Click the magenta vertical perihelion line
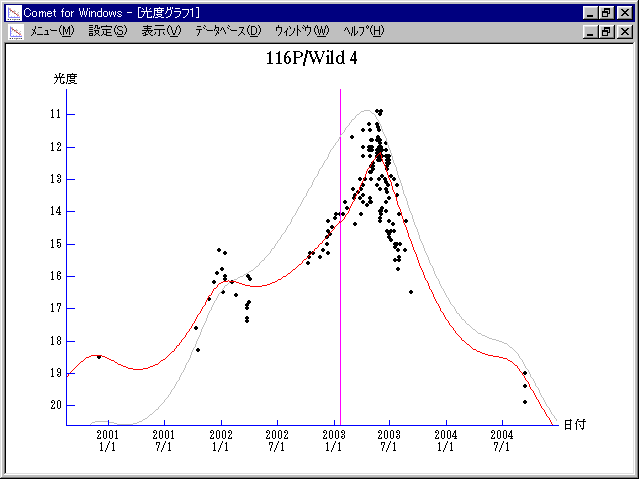This screenshot has width=639, height=479. tap(340, 300)
